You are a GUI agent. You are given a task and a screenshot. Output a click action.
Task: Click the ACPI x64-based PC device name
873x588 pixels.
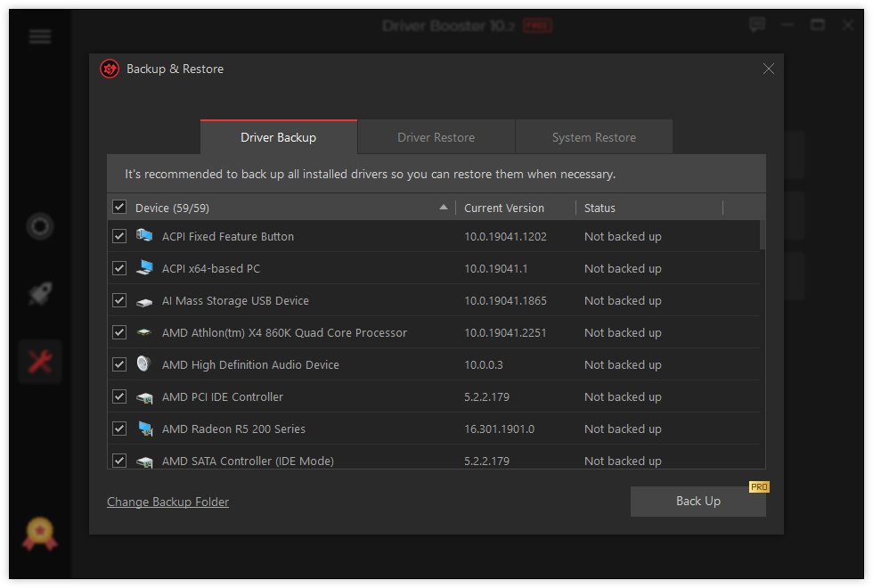pyautogui.click(x=211, y=268)
